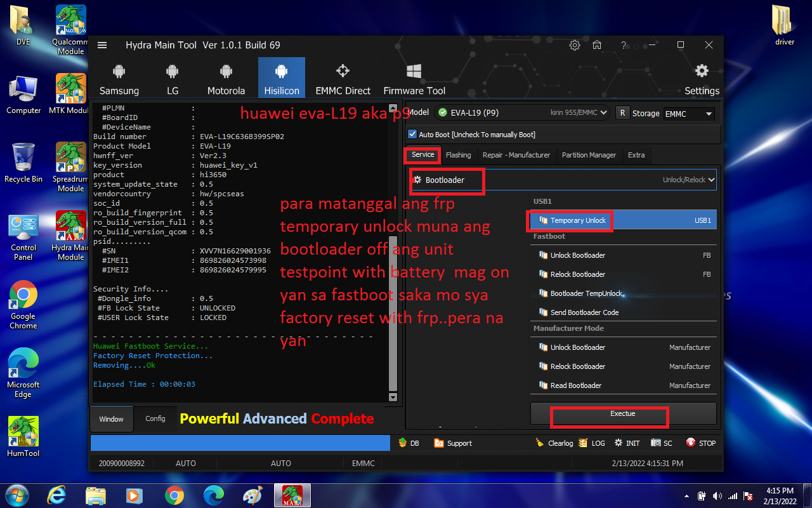Open the Firmware Tool module
Viewport: 812px width, 508px height.
[414, 78]
